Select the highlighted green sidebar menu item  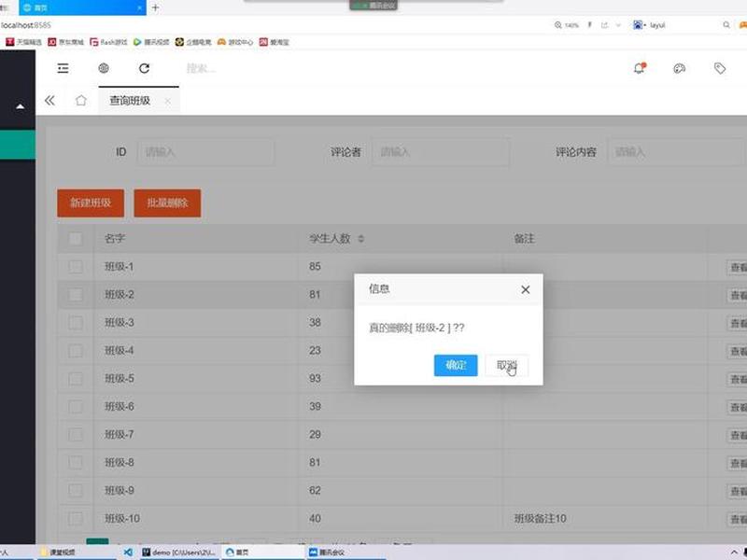[18, 145]
